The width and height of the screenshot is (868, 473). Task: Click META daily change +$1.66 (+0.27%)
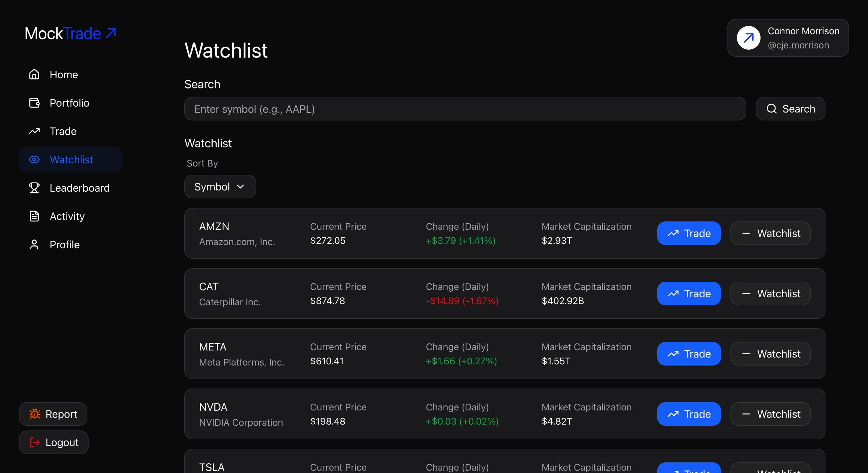click(x=461, y=361)
